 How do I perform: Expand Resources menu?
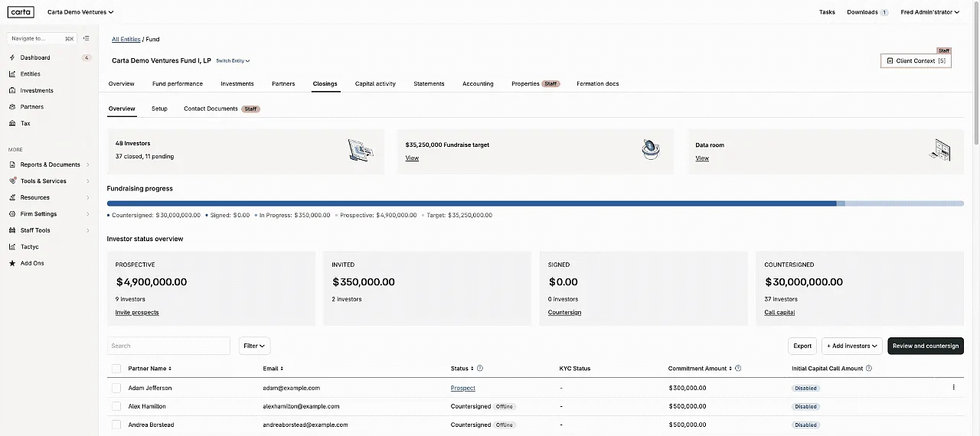point(50,197)
